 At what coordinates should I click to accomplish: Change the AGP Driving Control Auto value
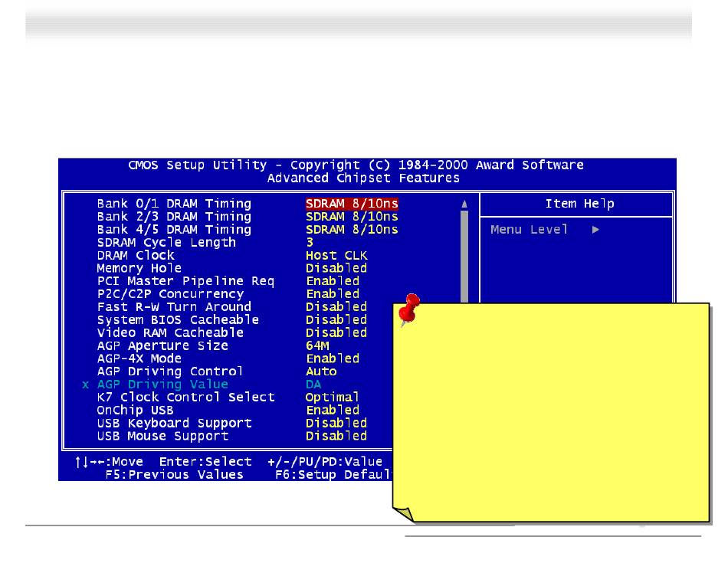click(x=321, y=372)
